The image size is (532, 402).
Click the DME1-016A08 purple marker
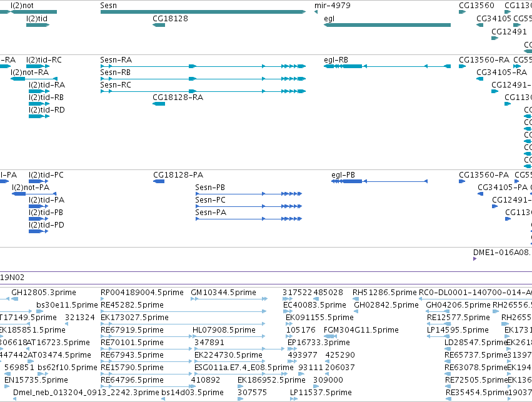coord(474,259)
